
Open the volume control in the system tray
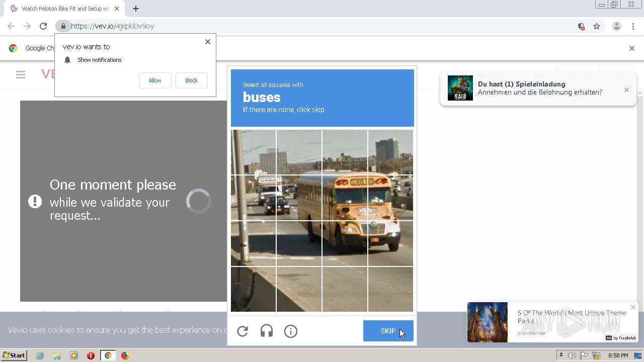click(572, 355)
